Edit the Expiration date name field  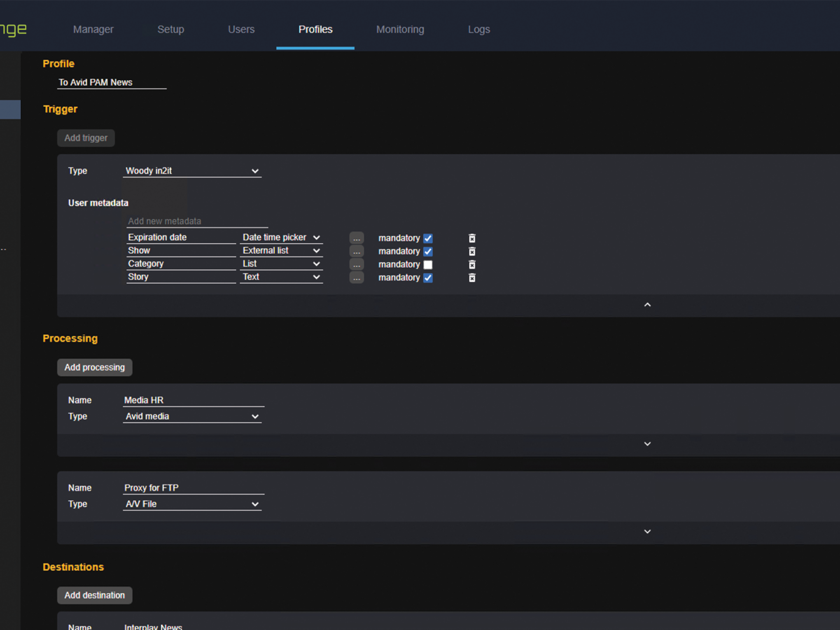tap(181, 238)
